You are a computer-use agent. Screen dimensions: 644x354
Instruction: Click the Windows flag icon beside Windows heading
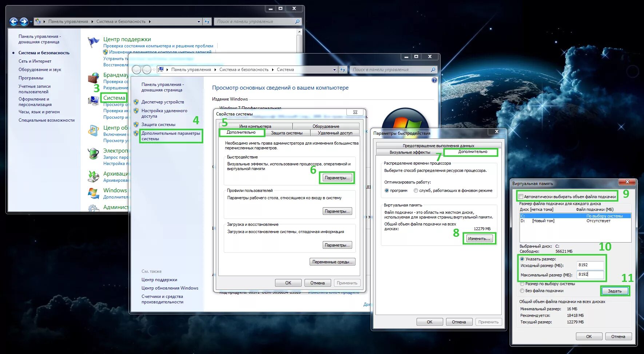tap(94, 193)
